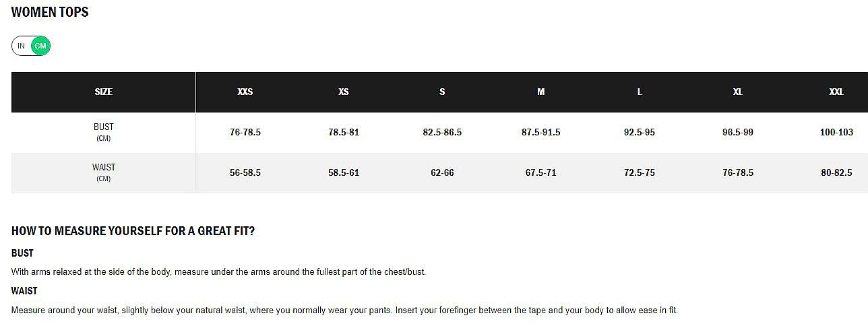Select the XXS size column header
Viewport: 868px width, 326px height.
tap(245, 92)
